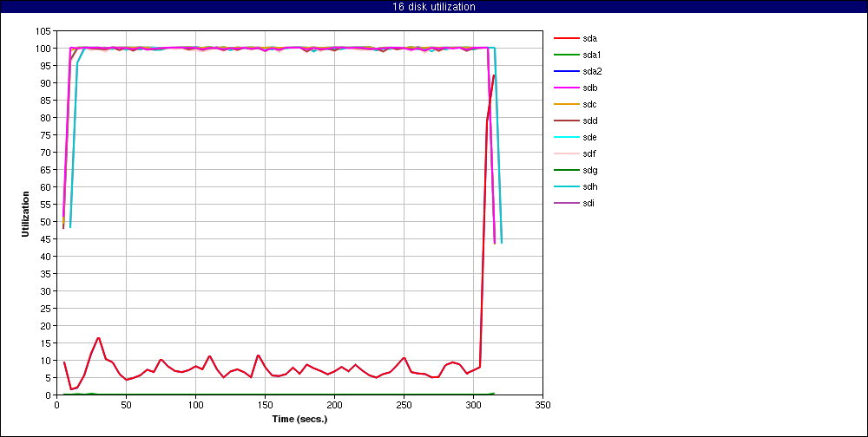The width and height of the screenshot is (868, 437).
Task: Click the 250 x-axis tick value
Action: [404, 405]
